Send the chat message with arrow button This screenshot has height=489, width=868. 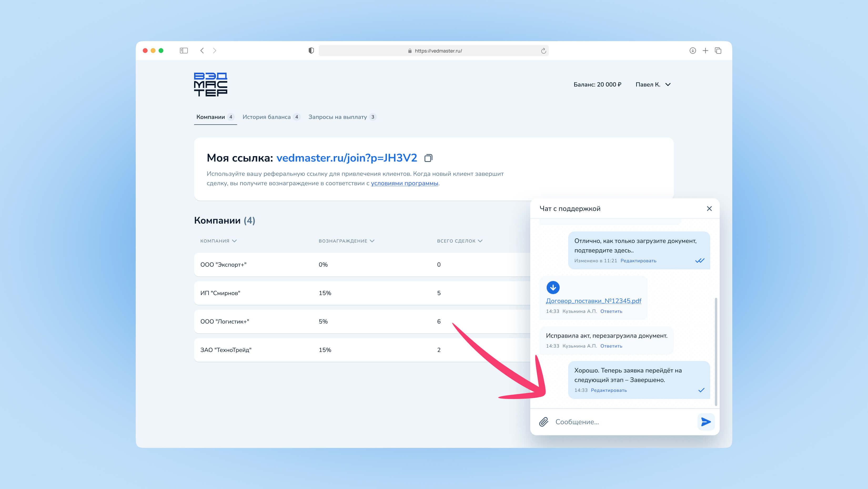click(706, 422)
